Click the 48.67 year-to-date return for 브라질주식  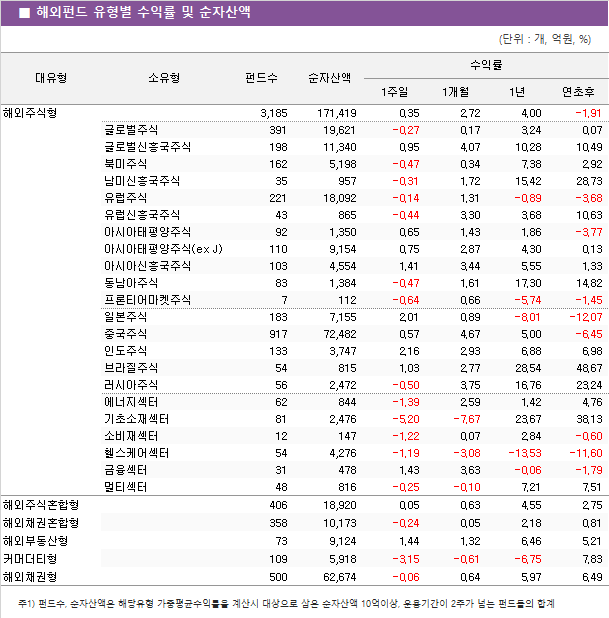pos(589,368)
